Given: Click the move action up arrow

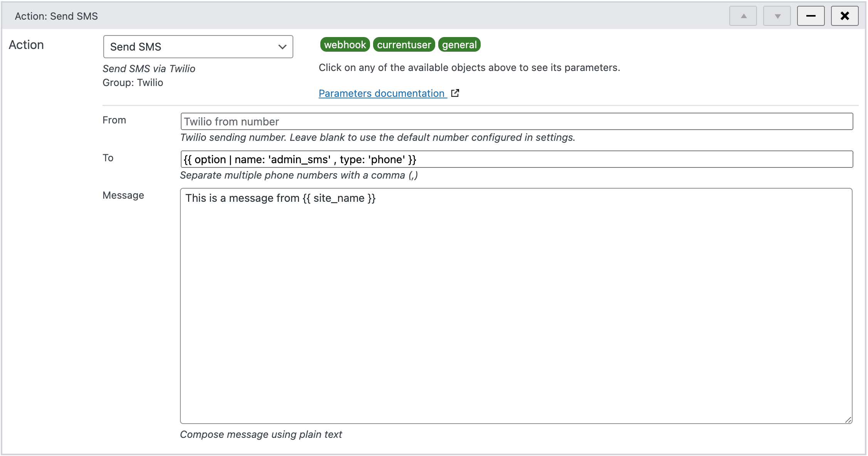Looking at the screenshot, I should click(743, 15).
